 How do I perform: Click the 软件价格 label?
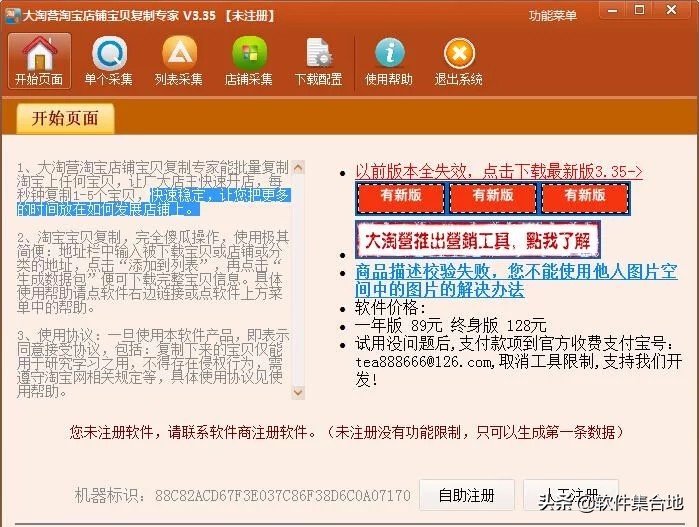tap(391, 308)
